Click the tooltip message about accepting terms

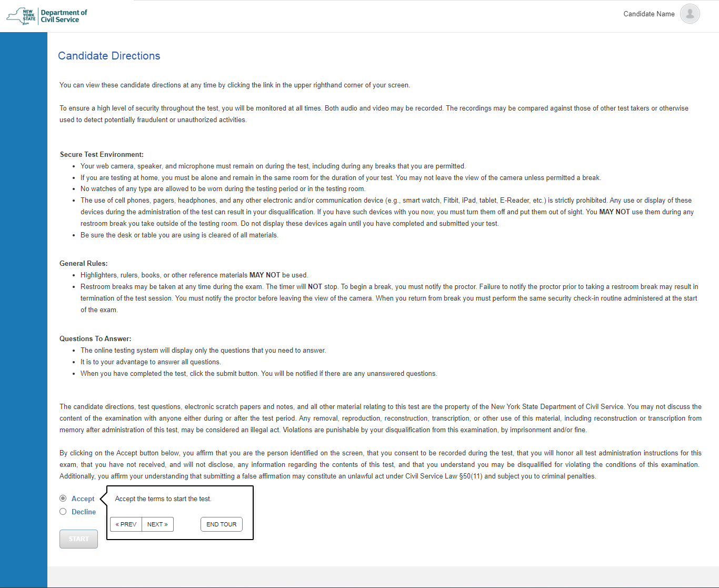tap(163, 499)
